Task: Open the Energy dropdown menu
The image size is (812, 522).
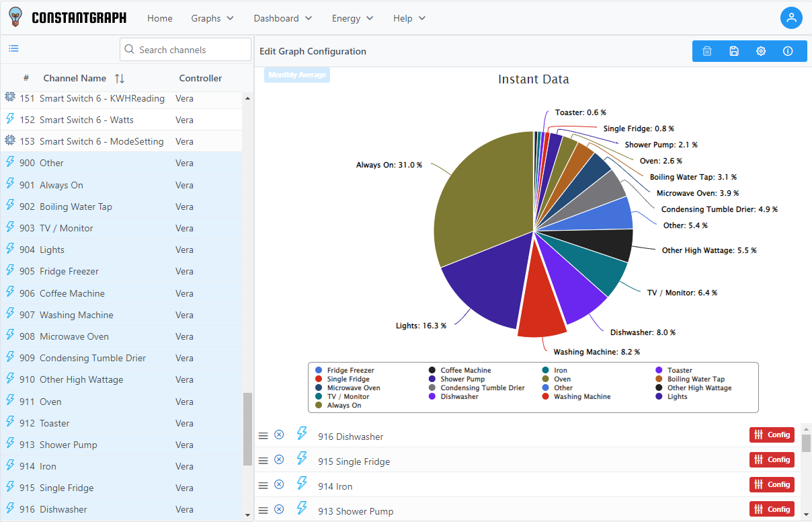Action: click(x=352, y=18)
